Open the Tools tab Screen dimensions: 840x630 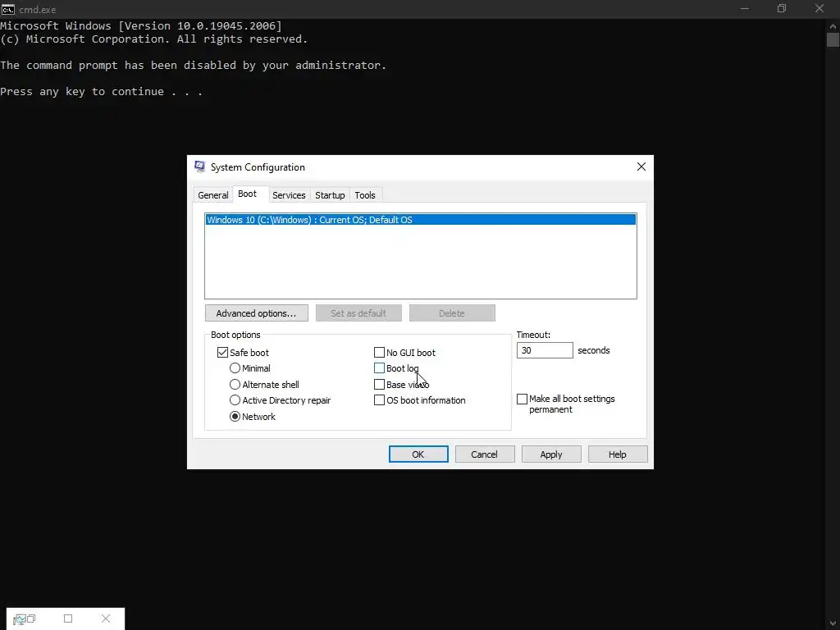(365, 195)
